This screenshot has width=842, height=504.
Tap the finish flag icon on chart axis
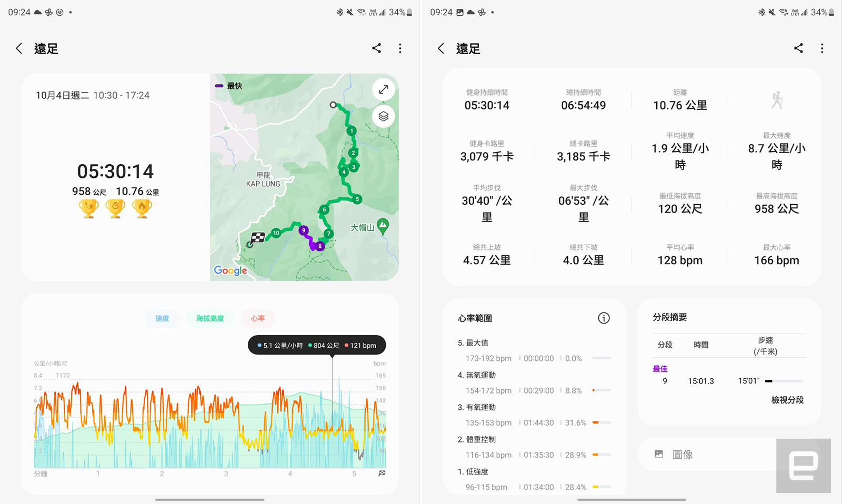(382, 473)
